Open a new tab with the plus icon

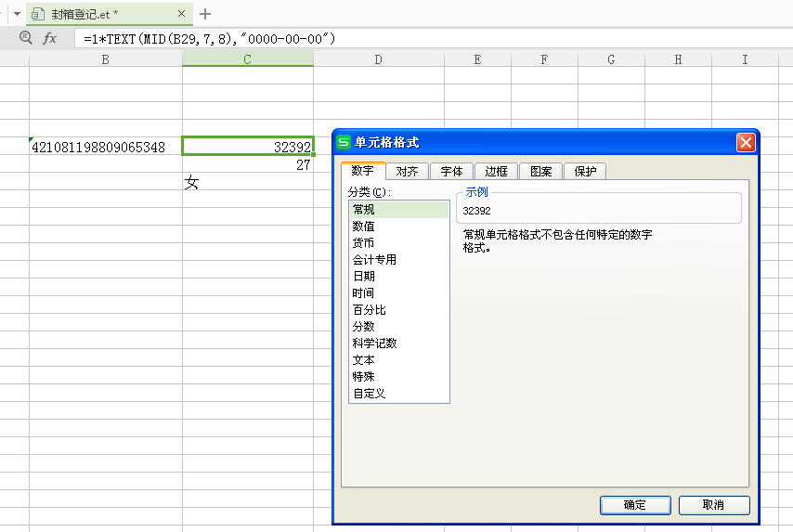pos(205,14)
